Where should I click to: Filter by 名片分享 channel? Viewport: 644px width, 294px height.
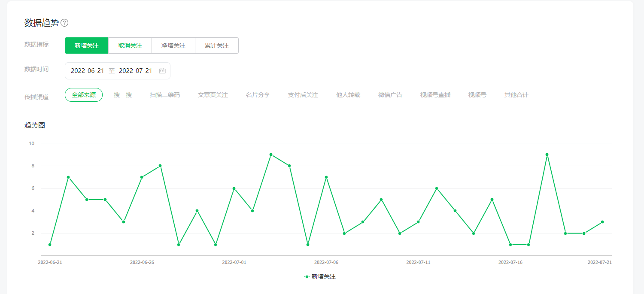coord(258,95)
